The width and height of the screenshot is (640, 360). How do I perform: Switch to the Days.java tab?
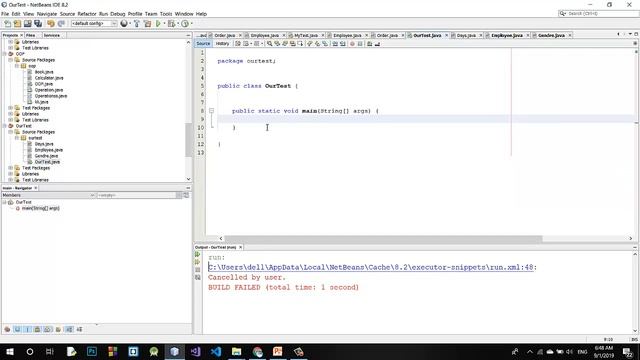[466, 36]
